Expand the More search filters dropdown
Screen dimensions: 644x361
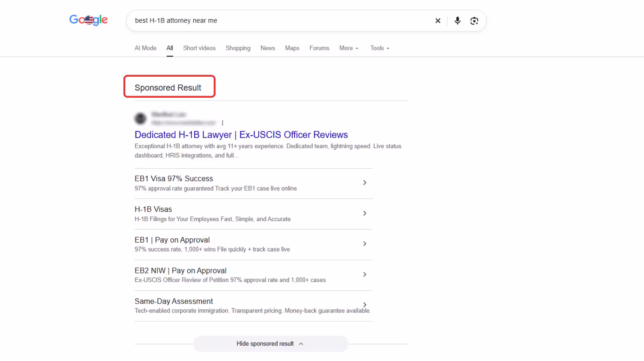click(349, 48)
